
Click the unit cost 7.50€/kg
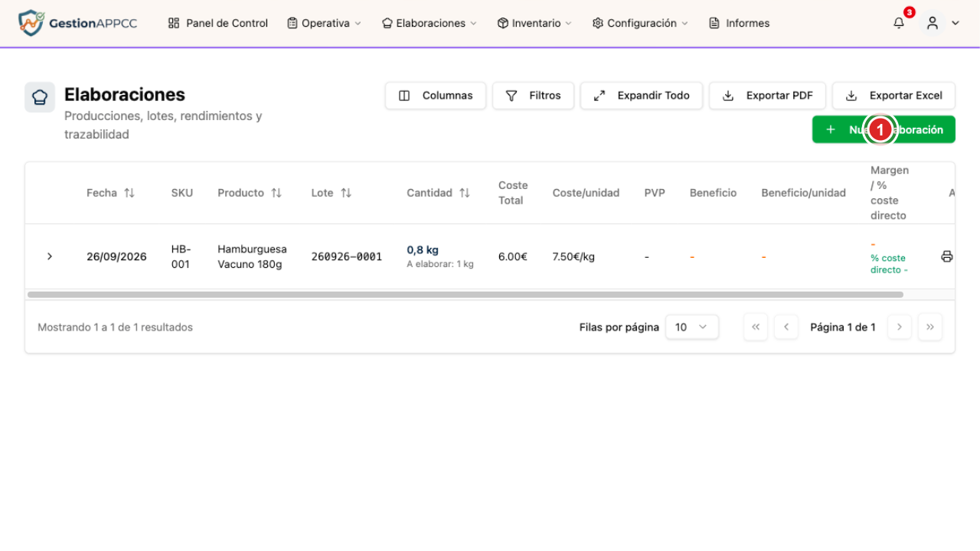[x=573, y=256]
